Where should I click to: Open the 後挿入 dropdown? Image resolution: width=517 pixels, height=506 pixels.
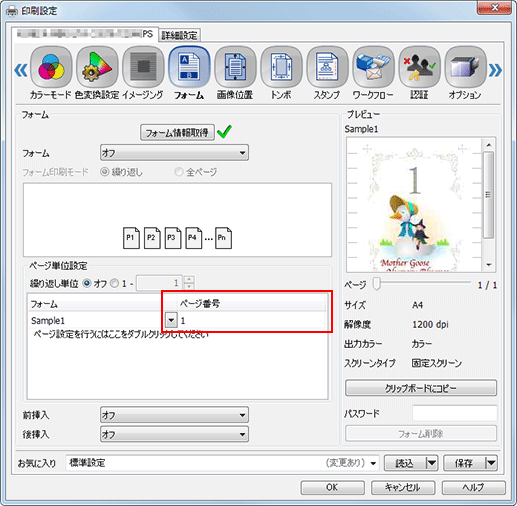pyautogui.click(x=174, y=434)
